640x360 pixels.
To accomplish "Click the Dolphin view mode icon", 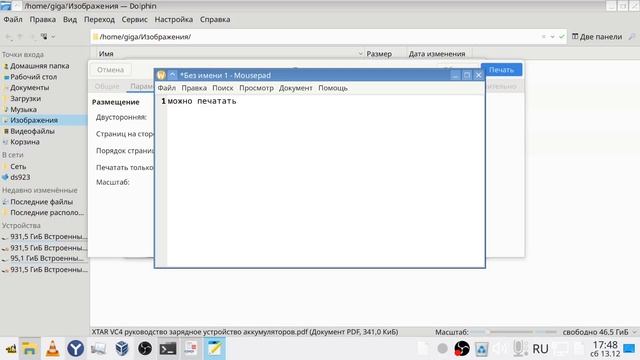I will pyautogui.click(x=44, y=37).
